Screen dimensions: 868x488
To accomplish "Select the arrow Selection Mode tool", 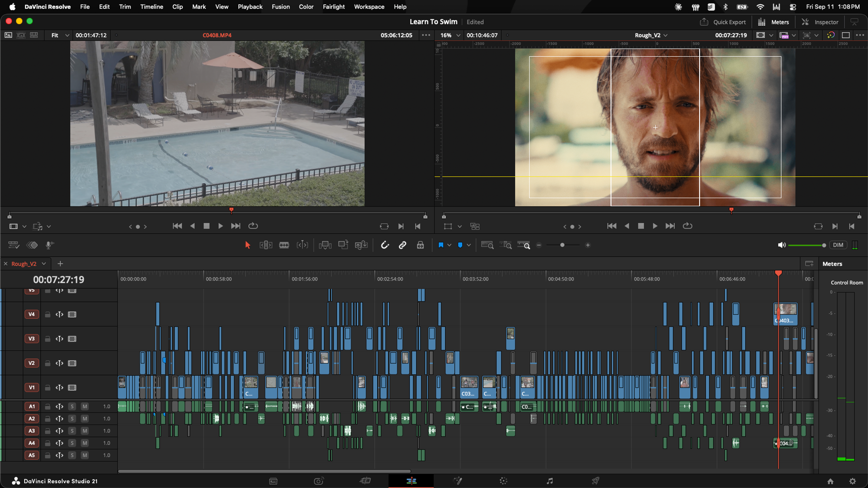I will tap(247, 245).
